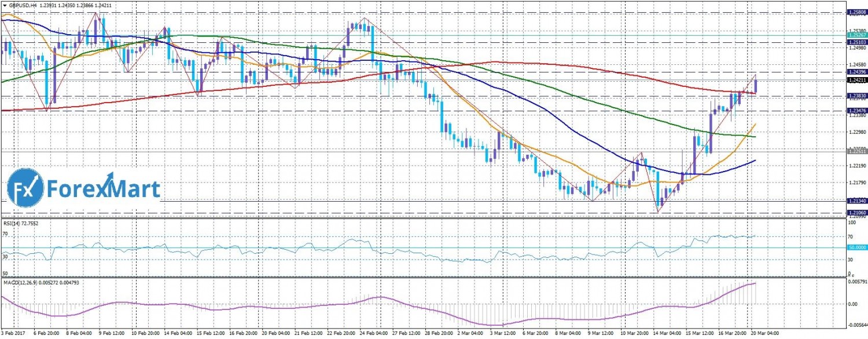Image resolution: width=868 pixels, height=339 pixels.
Task: Click the 1.21340 support level label
Action: pos(856,201)
